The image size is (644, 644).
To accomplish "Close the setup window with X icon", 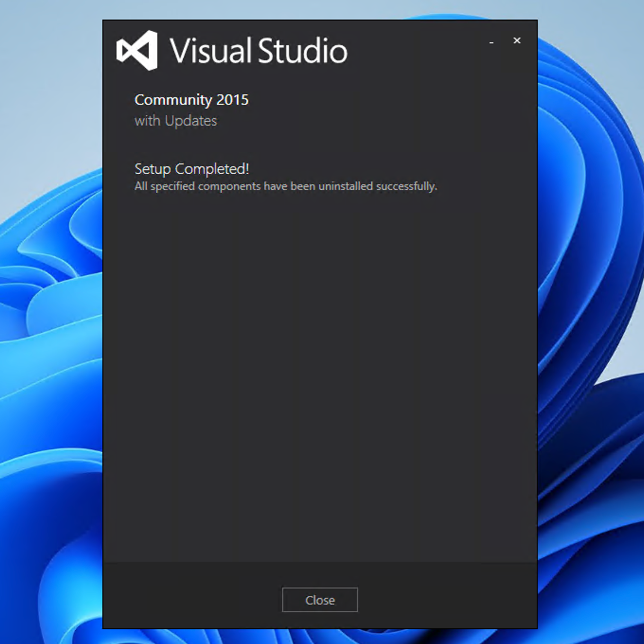I will coord(517,41).
